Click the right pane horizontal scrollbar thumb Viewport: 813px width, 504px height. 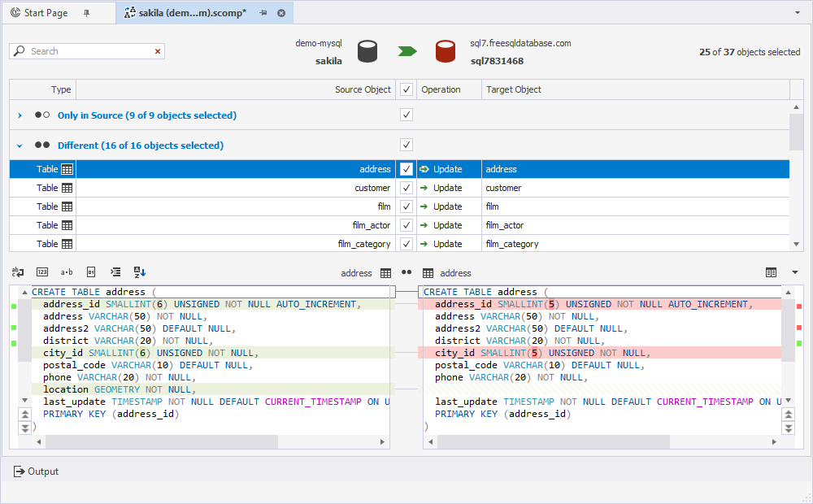[553, 441]
